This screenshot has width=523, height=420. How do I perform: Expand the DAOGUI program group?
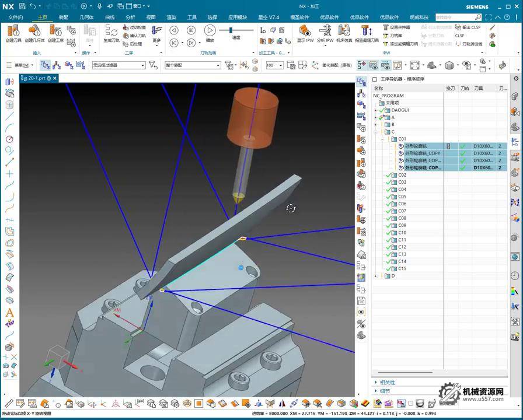click(x=376, y=110)
